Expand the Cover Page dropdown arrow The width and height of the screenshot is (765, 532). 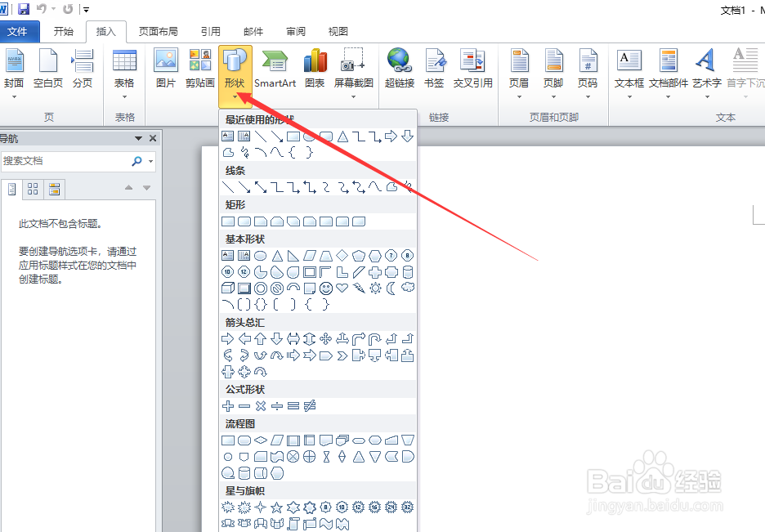pyautogui.click(x=14, y=97)
